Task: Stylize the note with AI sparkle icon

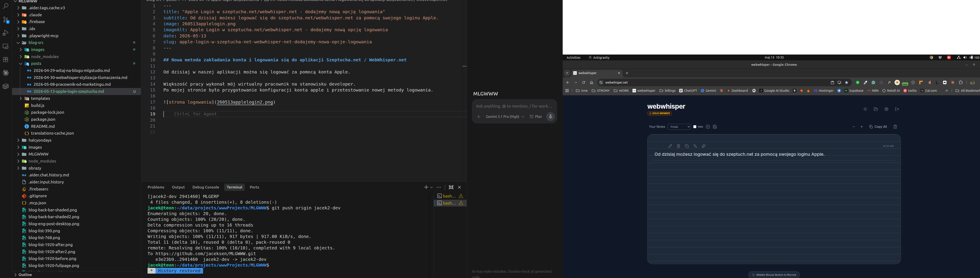Action: pyautogui.click(x=703, y=146)
